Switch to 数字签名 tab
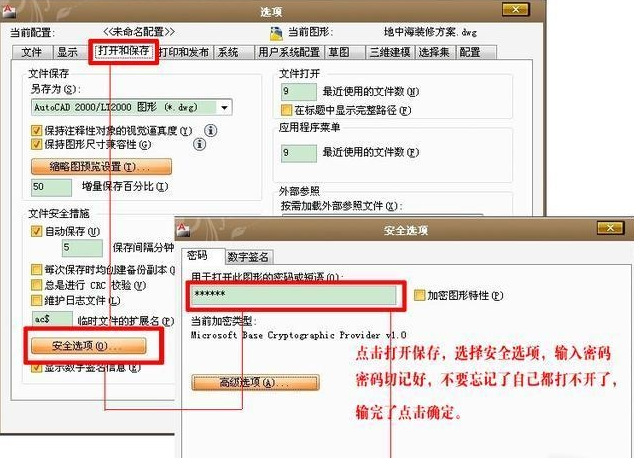The height and width of the screenshot is (458, 634). click(x=248, y=257)
